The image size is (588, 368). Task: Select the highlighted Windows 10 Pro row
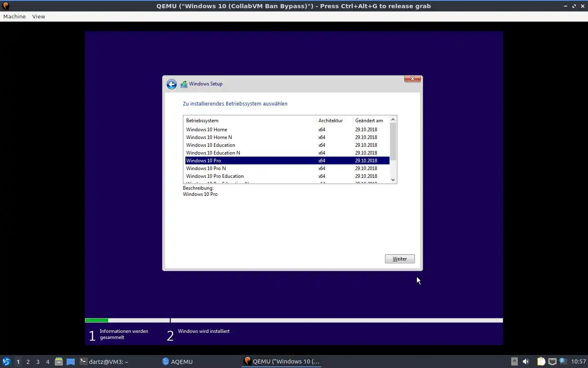287,161
